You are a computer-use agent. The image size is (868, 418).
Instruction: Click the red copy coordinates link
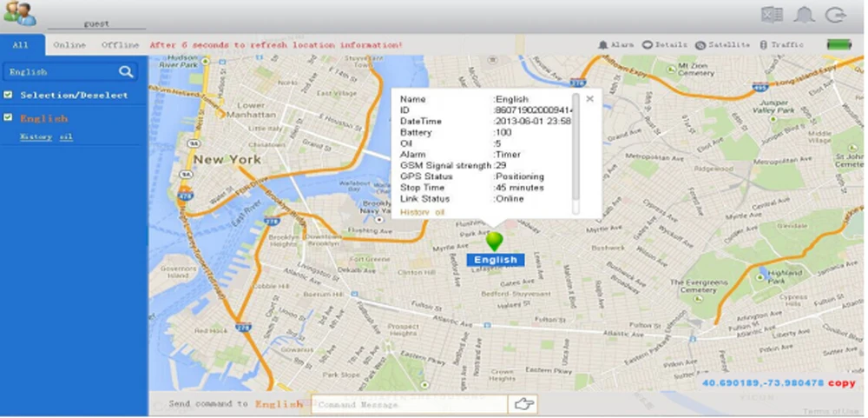(842, 383)
